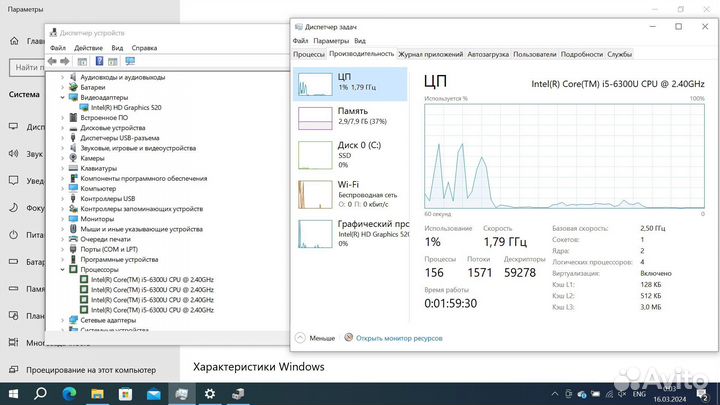Click the Мониторы category icon

(73, 219)
